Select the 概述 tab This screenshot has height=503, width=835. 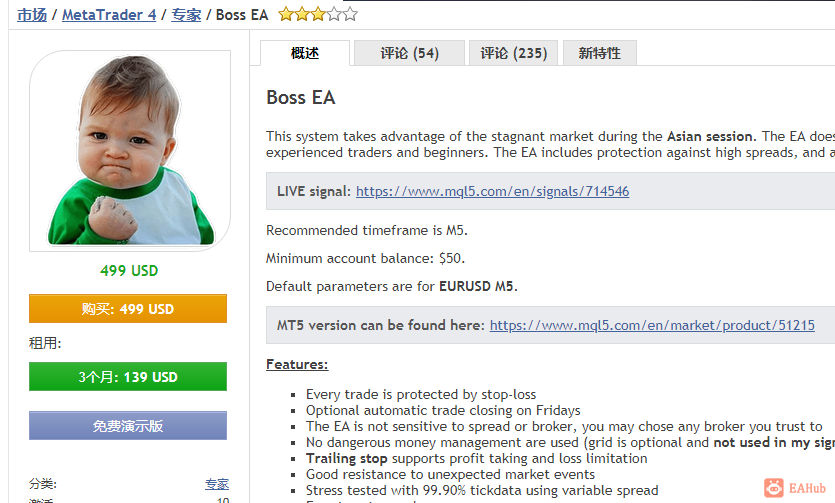pos(305,53)
